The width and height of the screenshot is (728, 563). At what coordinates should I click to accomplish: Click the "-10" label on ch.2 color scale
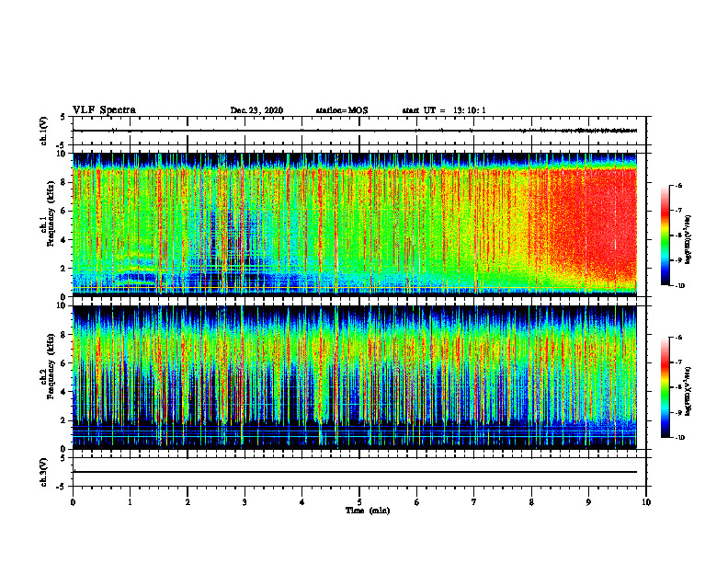[679, 437]
